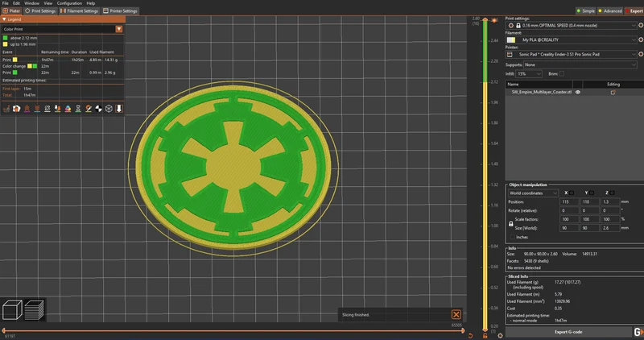Switch to the layers preview view icon
This screenshot has width=644, height=340.
35,310
